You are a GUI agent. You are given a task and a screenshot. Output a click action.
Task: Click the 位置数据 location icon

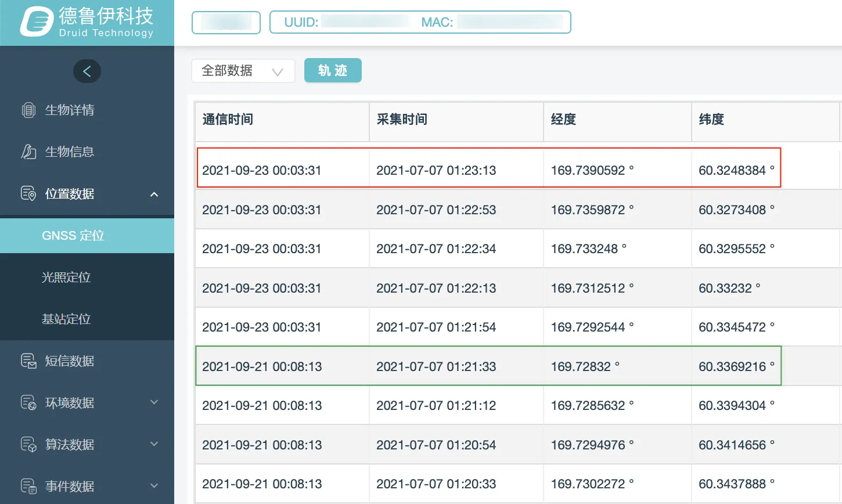28,193
